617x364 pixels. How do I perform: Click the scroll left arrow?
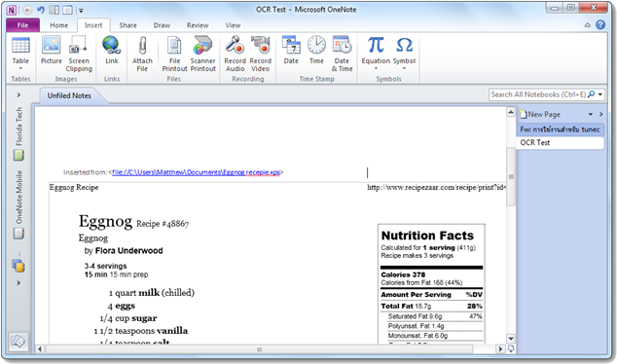point(39,349)
